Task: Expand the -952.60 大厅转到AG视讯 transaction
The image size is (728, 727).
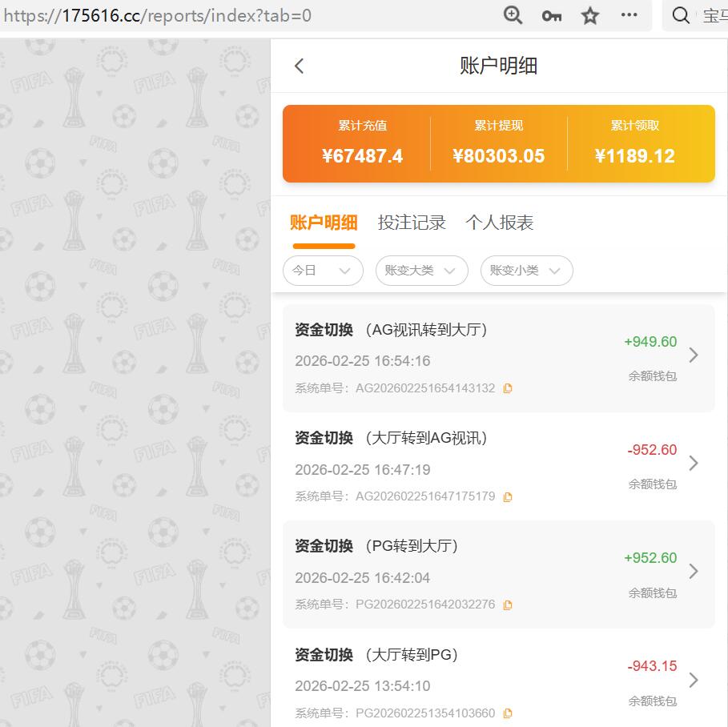Action: pos(694,463)
